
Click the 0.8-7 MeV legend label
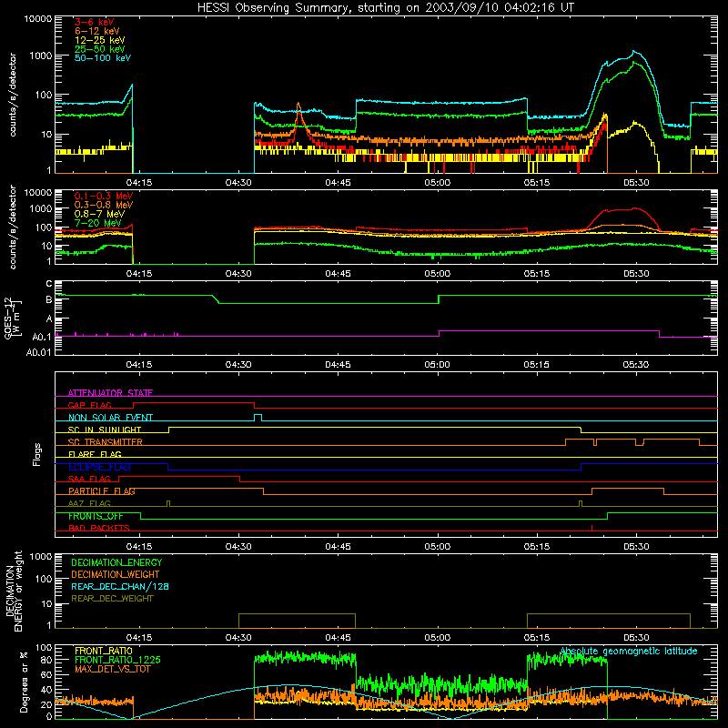(x=99, y=214)
